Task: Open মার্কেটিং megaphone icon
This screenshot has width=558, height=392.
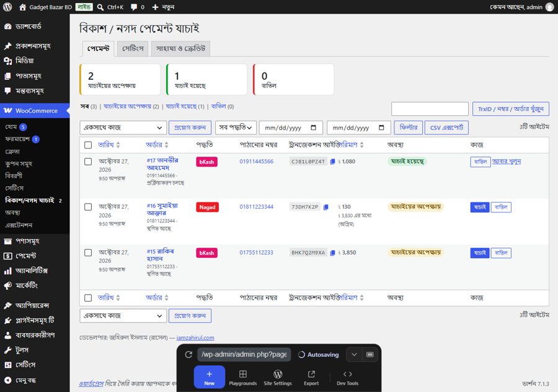Action: [x=8, y=285]
